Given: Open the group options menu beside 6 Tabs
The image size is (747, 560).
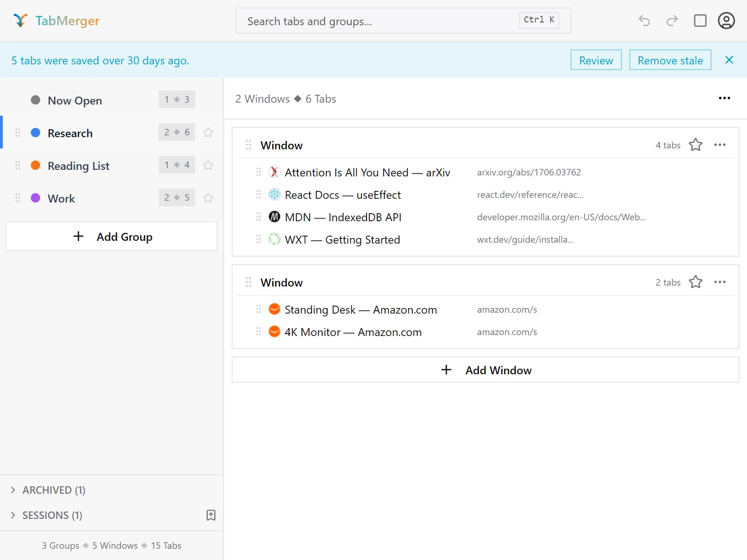Looking at the screenshot, I should 725,98.
